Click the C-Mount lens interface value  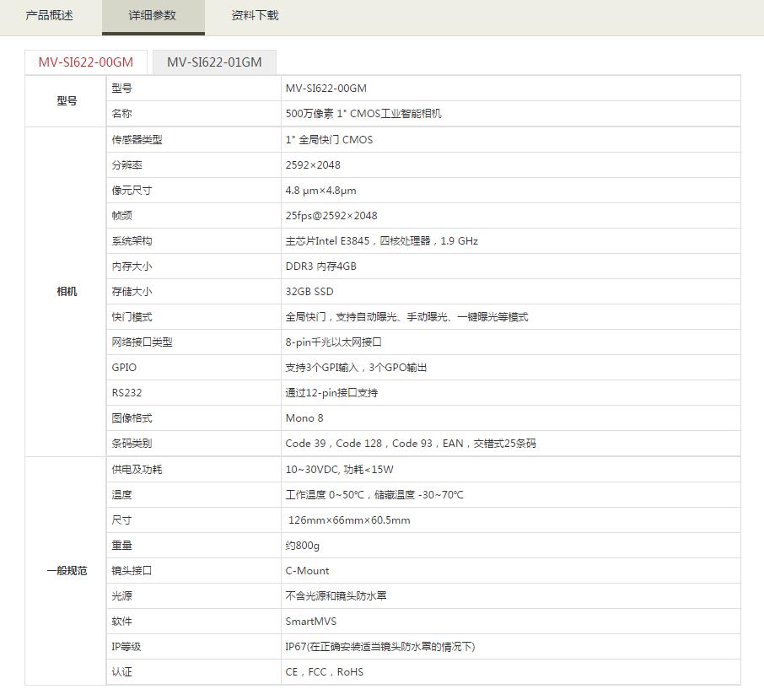[307, 571]
